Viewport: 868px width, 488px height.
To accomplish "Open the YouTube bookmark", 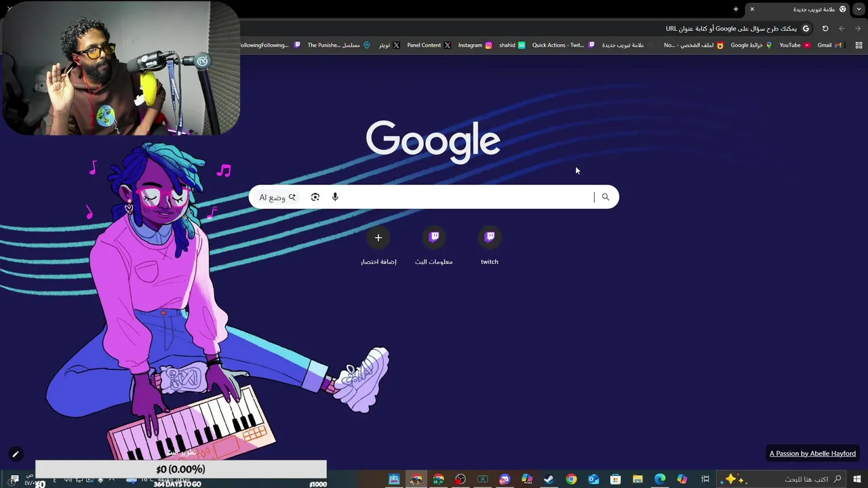I will pyautogui.click(x=795, y=45).
